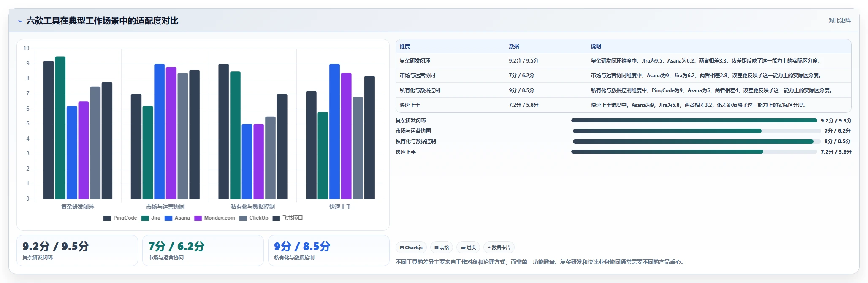Select the 私有化与数据控制 table row cell
The height and width of the screenshot is (283, 868).
[x=450, y=90]
